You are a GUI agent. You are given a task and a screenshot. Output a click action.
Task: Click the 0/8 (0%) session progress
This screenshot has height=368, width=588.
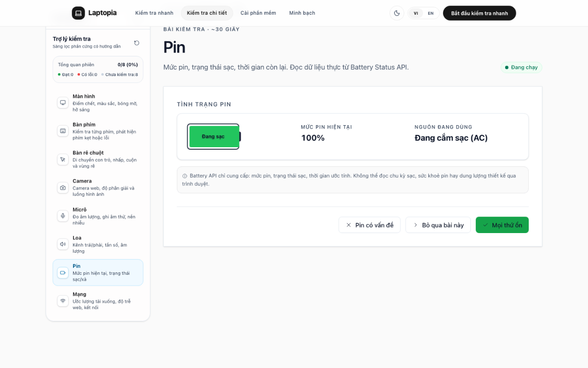pyautogui.click(x=127, y=65)
